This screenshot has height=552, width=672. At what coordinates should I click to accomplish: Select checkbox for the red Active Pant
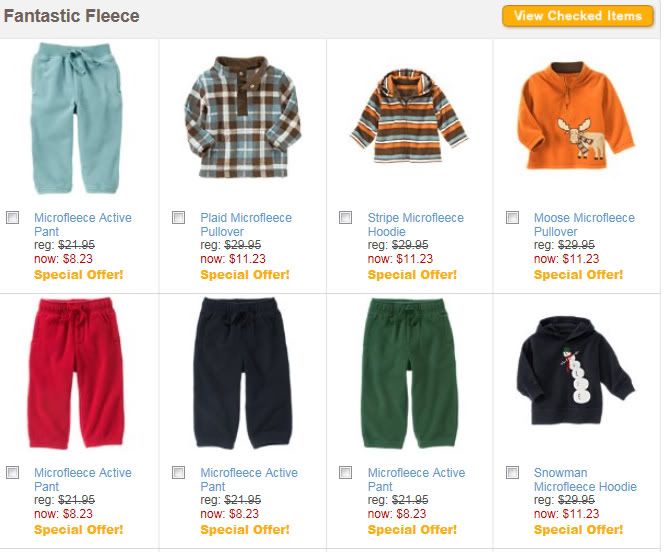click(x=13, y=473)
